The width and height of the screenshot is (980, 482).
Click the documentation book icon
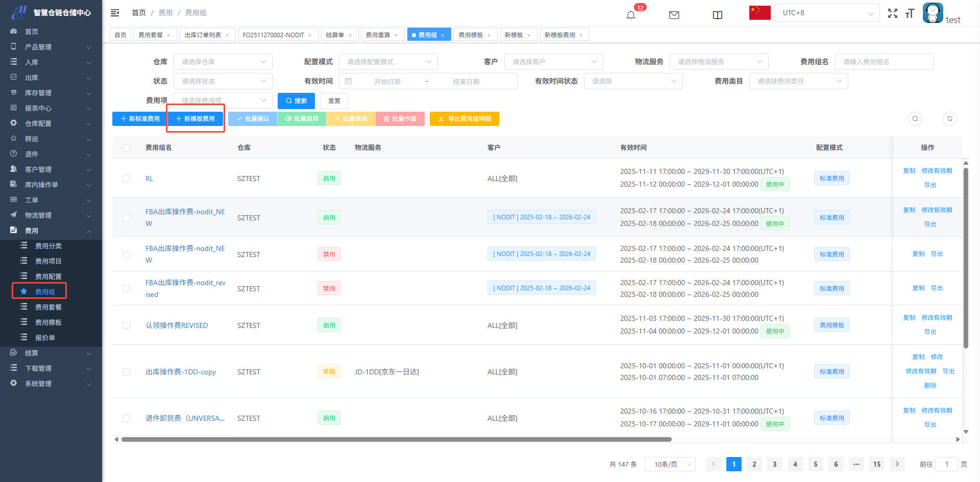[717, 15]
